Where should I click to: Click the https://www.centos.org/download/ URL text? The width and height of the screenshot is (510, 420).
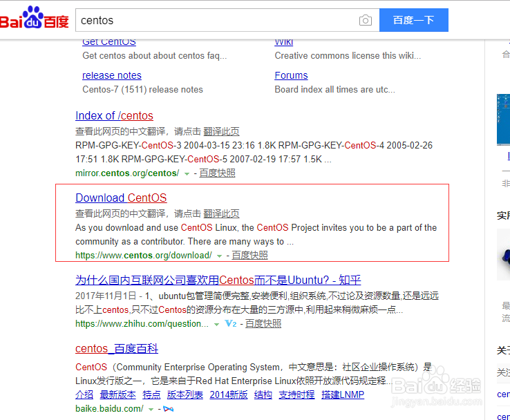(x=144, y=256)
